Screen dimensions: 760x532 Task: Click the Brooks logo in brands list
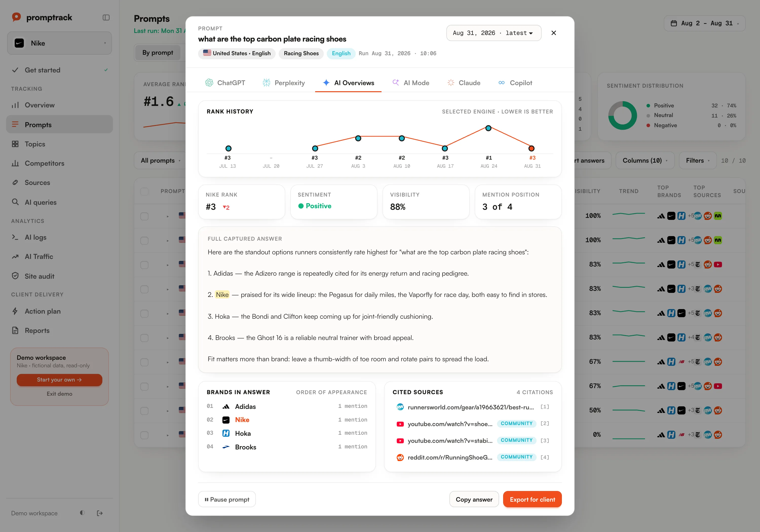click(226, 447)
